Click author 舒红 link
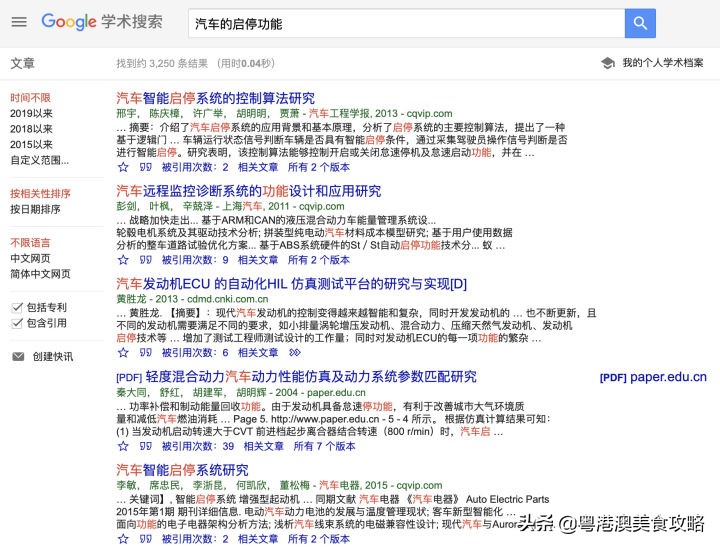Image resolution: width=720 pixels, height=548 pixels. (170, 392)
